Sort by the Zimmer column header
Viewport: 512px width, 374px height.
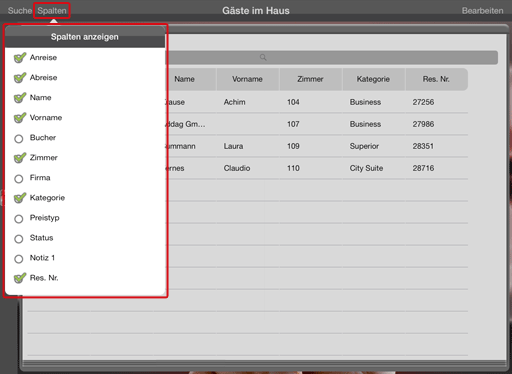[310, 79]
